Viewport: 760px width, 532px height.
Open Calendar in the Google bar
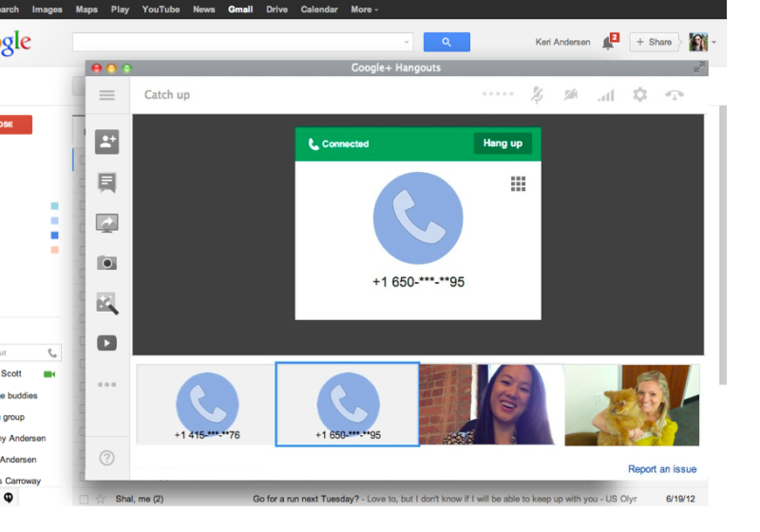coord(319,9)
